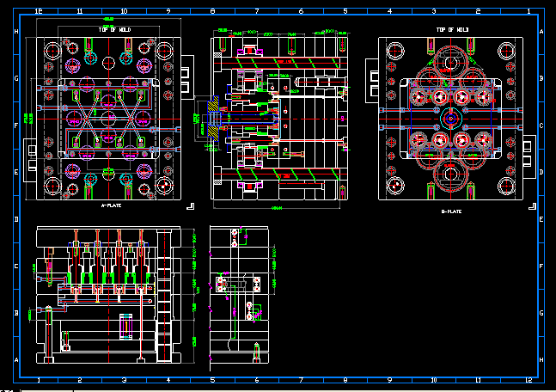Click the A-PLATE view label
Viewport: 556px width, 392px height.
111,205
